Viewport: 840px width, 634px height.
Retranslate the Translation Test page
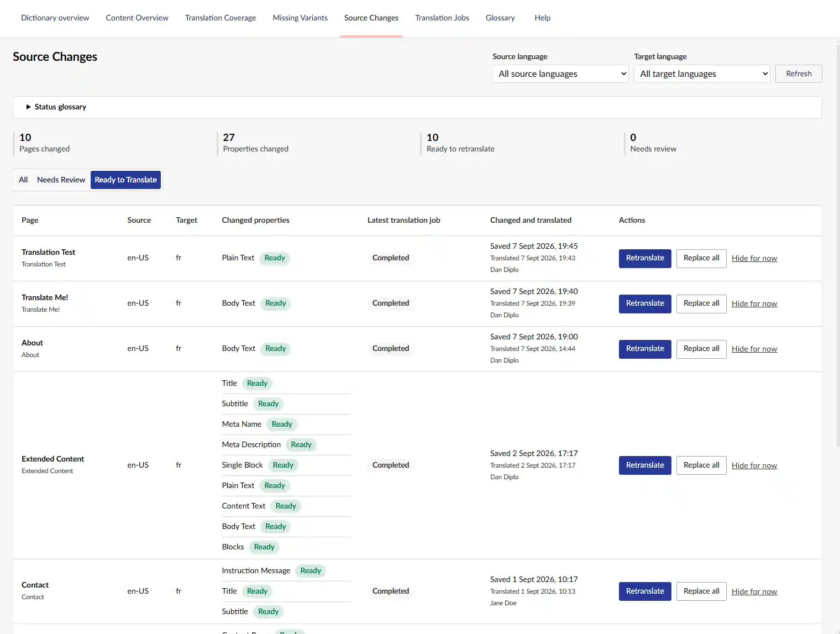coord(645,258)
